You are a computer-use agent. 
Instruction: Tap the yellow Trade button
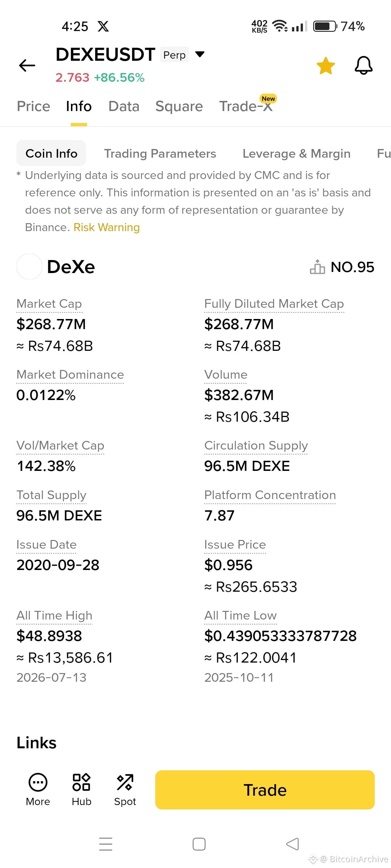click(265, 790)
